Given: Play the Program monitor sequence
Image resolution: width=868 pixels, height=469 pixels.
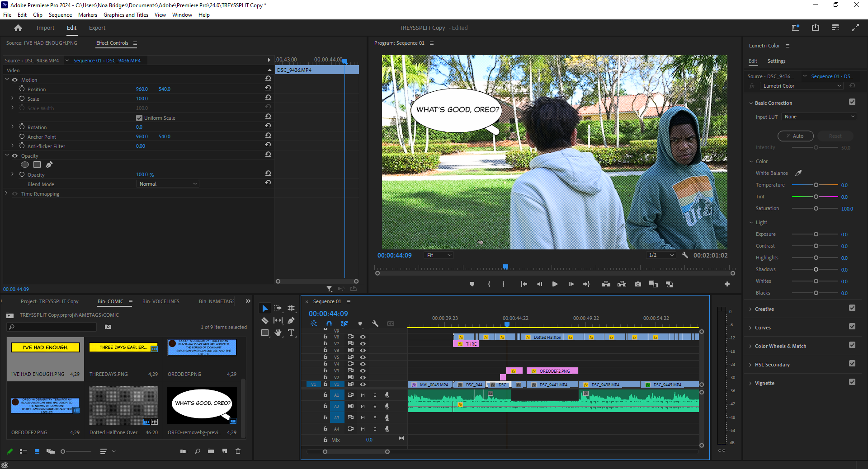Looking at the screenshot, I should point(555,284).
